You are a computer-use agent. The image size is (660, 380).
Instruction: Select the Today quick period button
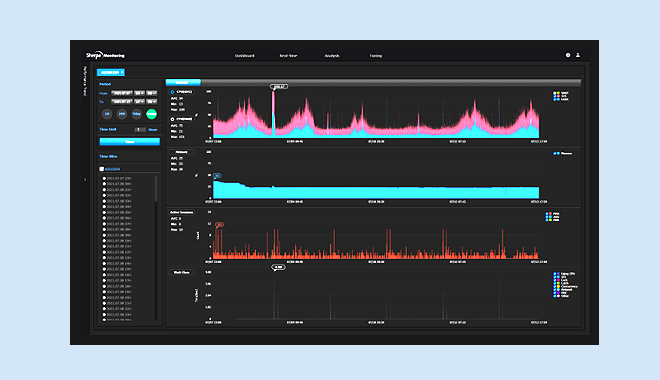coord(136,114)
